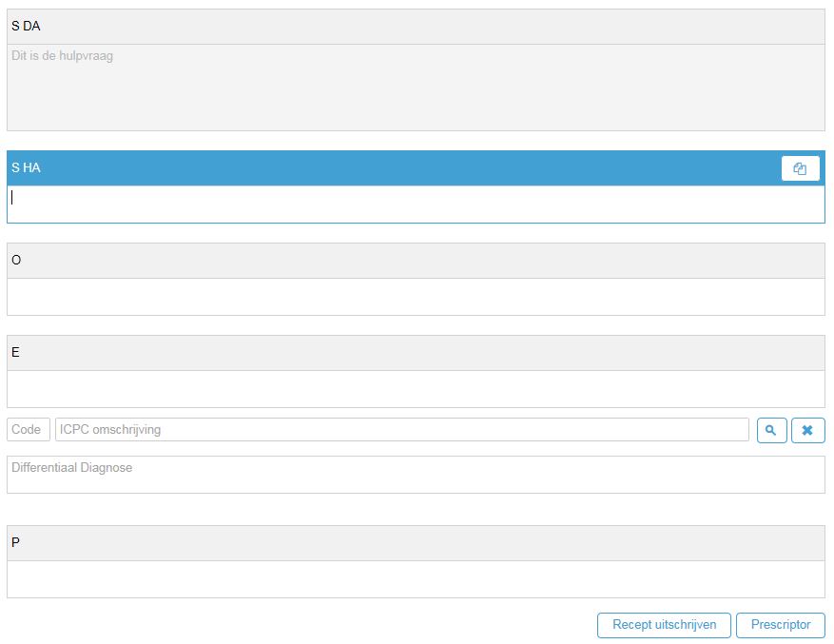
Task: Click the ICPC omschrijving input field
Action: point(402,430)
